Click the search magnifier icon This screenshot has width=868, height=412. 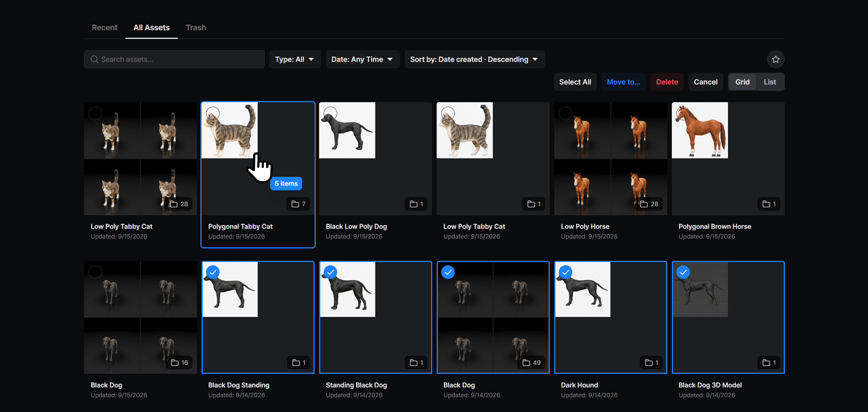click(94, 59)
